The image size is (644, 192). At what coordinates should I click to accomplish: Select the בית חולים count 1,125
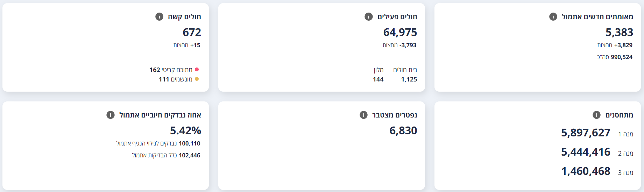click(409, 79)
